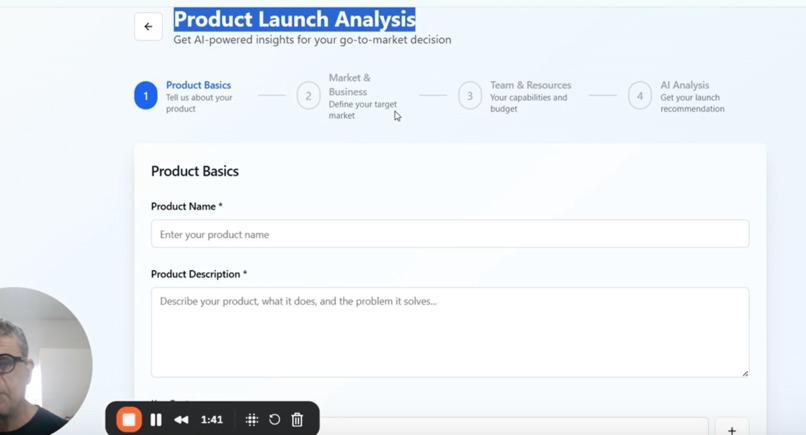Focus the Product Name input field

pyautogui.click(x=450, y=234)
